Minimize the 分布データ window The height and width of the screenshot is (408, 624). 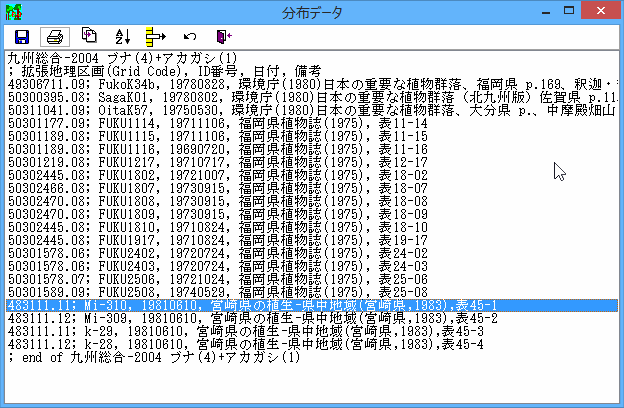point(546,12)
